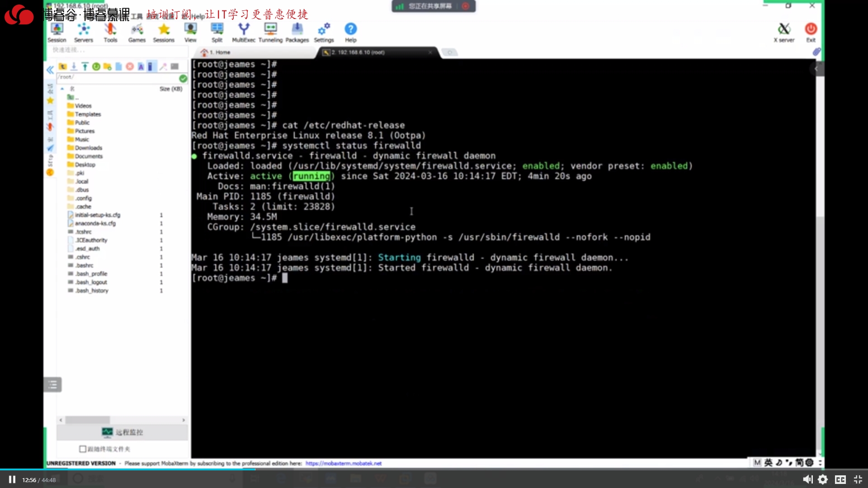Stop screen sharing red button
The image size is (868, 488).
pyautogui.click(x=465, y=6)
